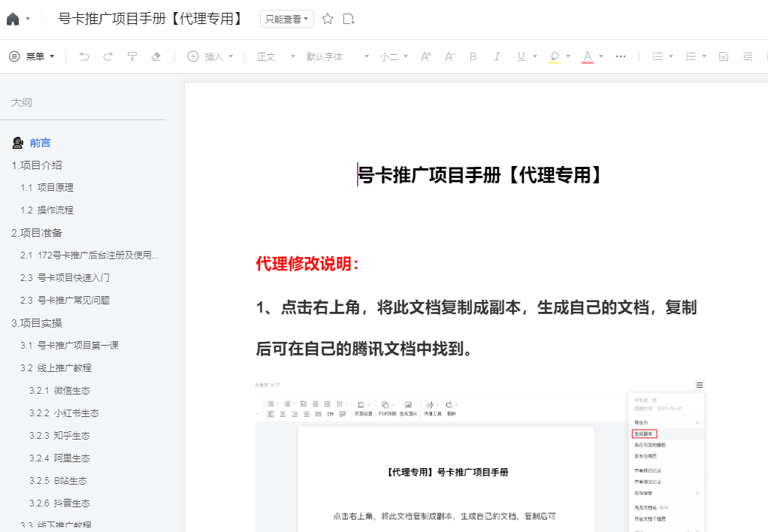Toggle bold formatting
This screenshot has height=532, width=768.
coord(473,56)
